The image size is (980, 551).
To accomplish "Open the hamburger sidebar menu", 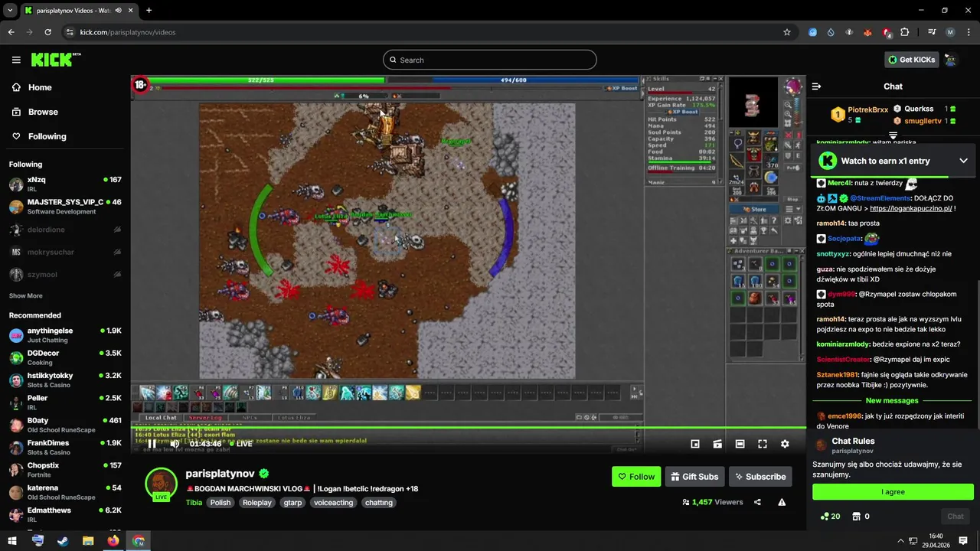I will click(16, 60).
